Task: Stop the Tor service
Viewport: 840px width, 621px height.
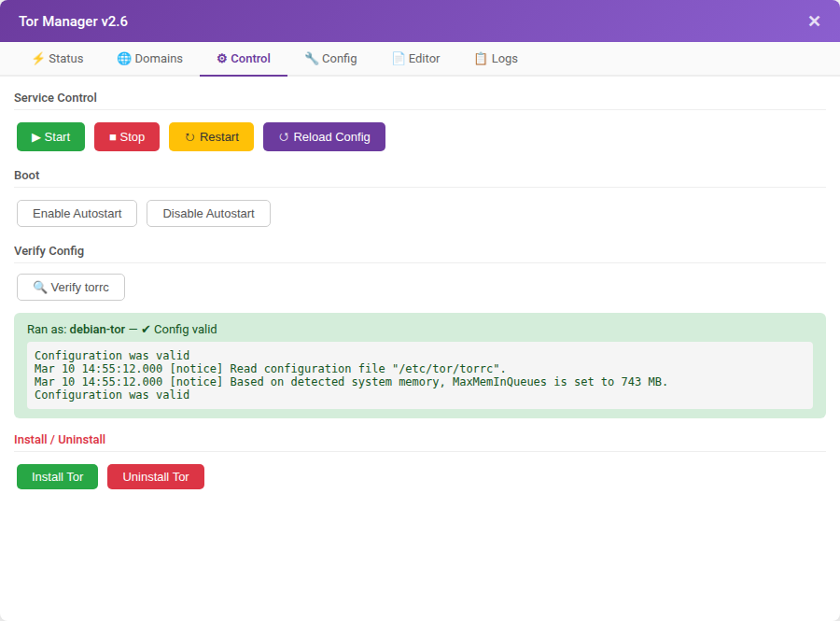Action: [127, 136]
